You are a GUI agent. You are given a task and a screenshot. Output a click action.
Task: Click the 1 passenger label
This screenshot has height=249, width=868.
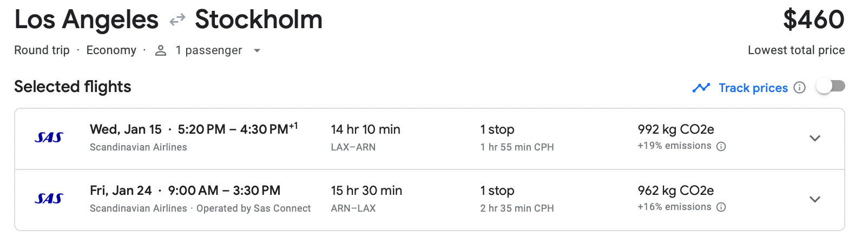[208, 50]
